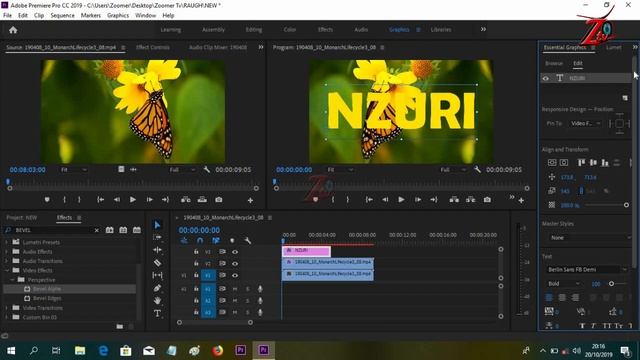Switch to Project: NEW tab

22,218
